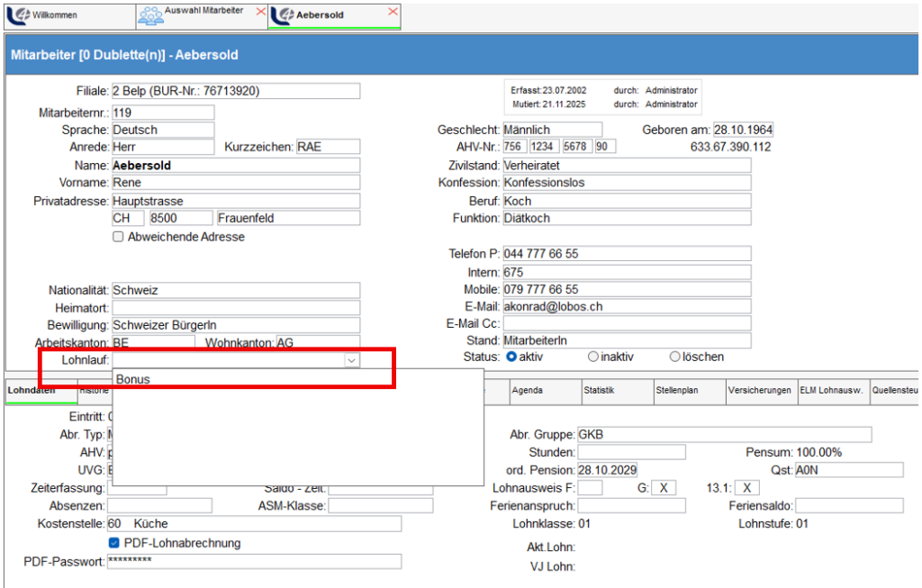Set status to löschen
Image resolution: width=922 pixels, height=588 pixels.
tap(674, 357)
